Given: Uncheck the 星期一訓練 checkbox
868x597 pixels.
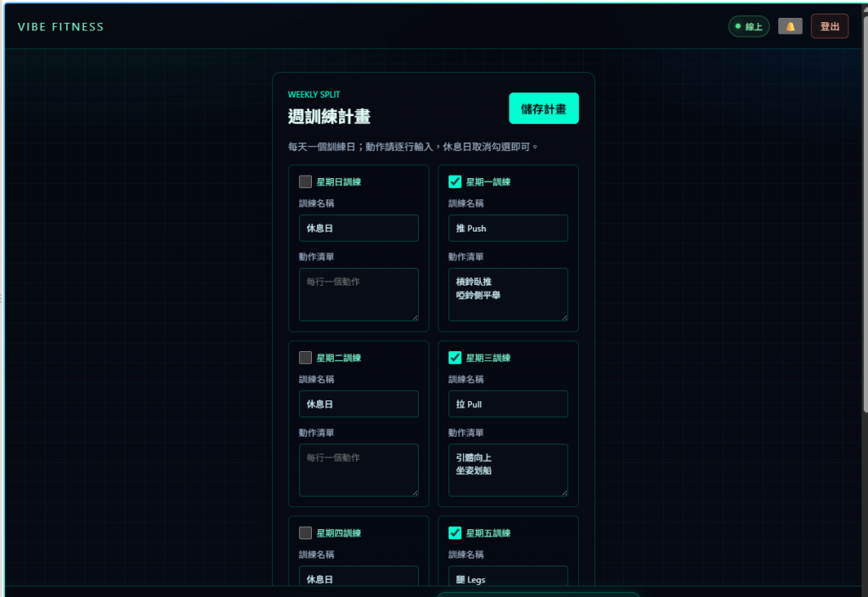Looking at the screenshot, I should (454, 181).
